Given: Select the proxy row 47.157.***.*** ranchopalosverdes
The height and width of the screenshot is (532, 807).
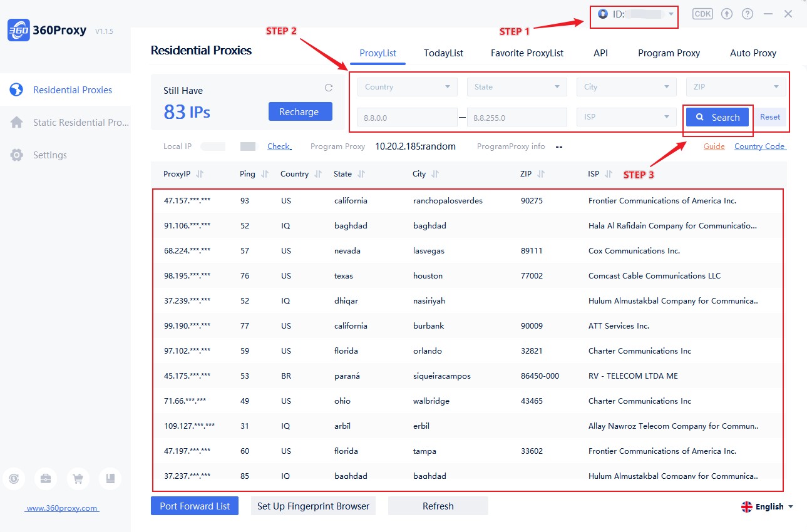Looking at the screenshot, I should click(x=468, y=201).
